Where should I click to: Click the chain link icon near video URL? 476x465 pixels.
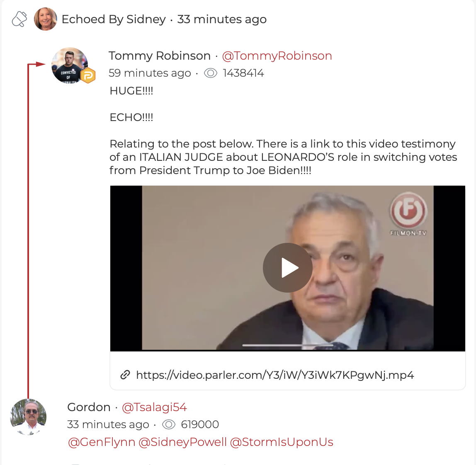tap(125, 375)
